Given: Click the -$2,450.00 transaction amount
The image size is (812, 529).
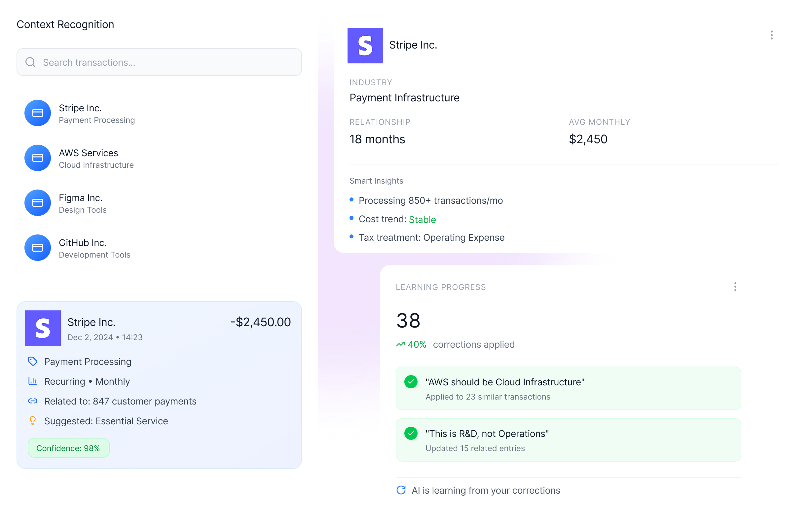Looking at the screenshot, I should pyautogui.click(x=261, y=322).
